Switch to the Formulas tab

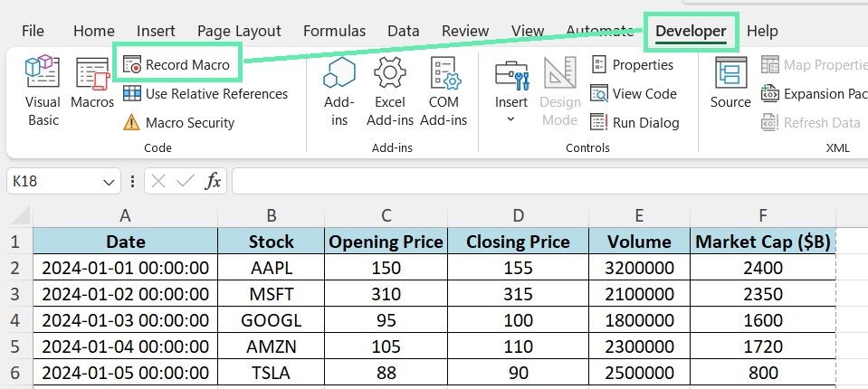coord(334,31)
